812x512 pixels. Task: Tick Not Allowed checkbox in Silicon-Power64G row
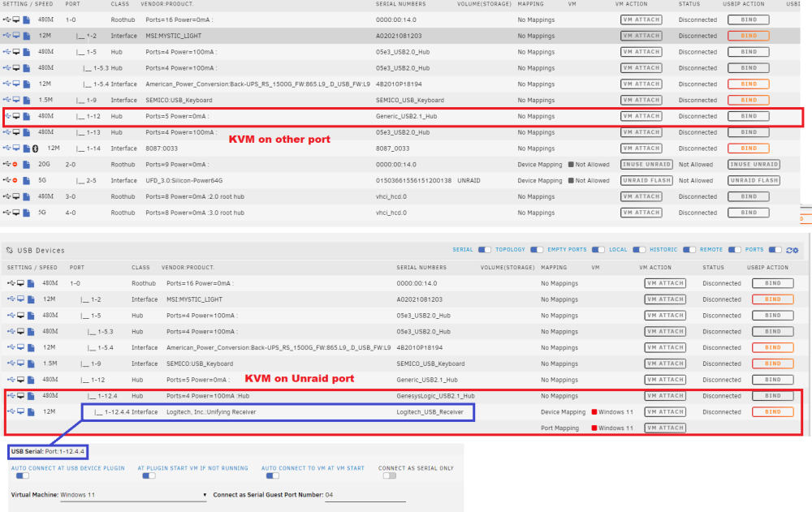coord(571,181)
